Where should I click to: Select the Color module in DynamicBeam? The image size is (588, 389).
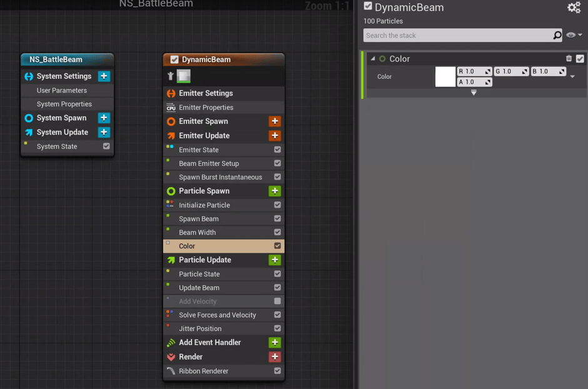pyautogui.click(x=224, y=246)
